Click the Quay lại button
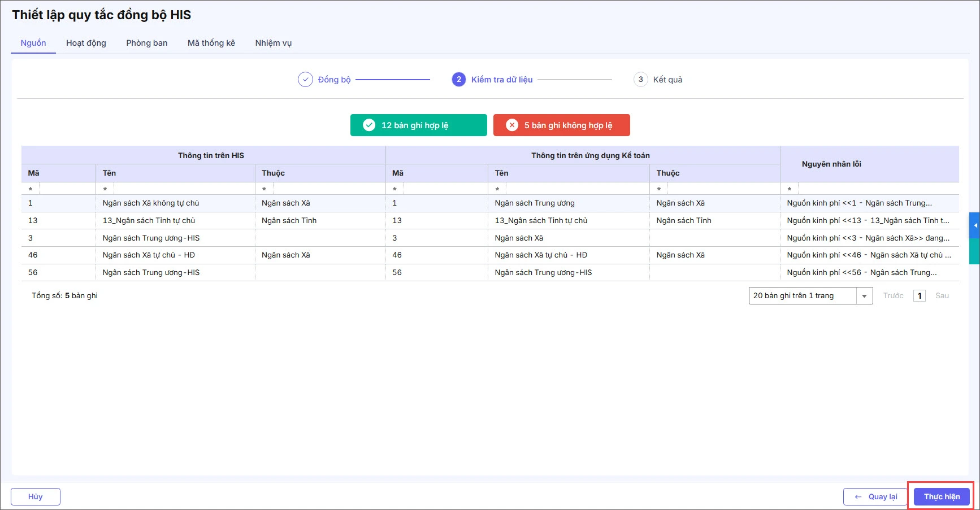Viewport: 980px width, 510px height. (x=875, y=497)
